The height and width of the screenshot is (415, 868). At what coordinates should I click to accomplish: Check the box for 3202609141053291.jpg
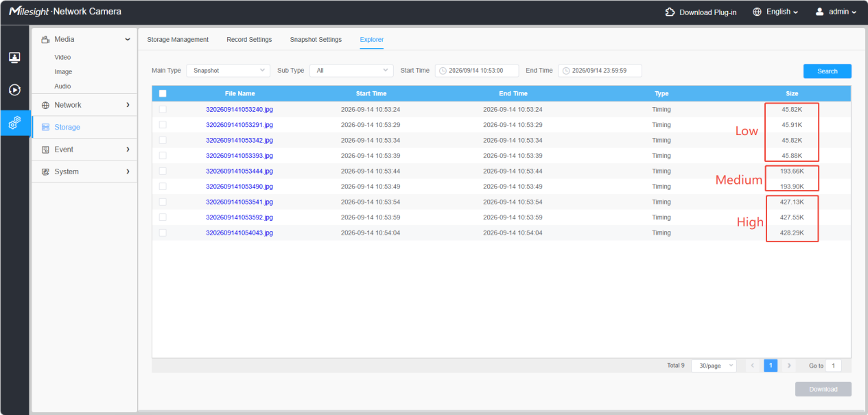(163, 125)
